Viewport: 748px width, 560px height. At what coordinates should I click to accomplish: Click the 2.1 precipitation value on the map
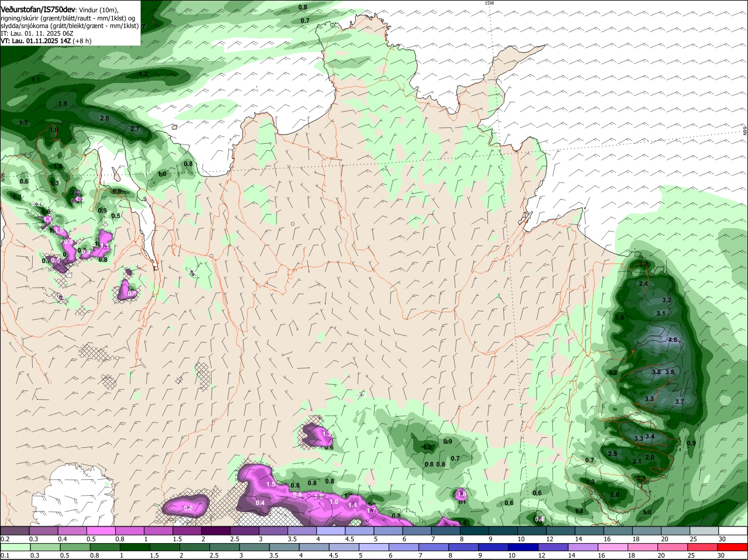[637, 461]
